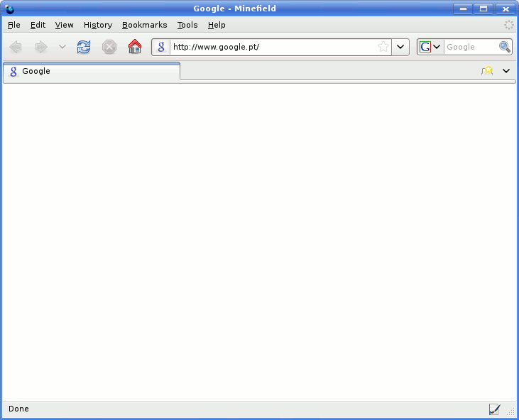The image size is (519, 420).
Task: Open the Edit menu
Action: click(38, 25)
